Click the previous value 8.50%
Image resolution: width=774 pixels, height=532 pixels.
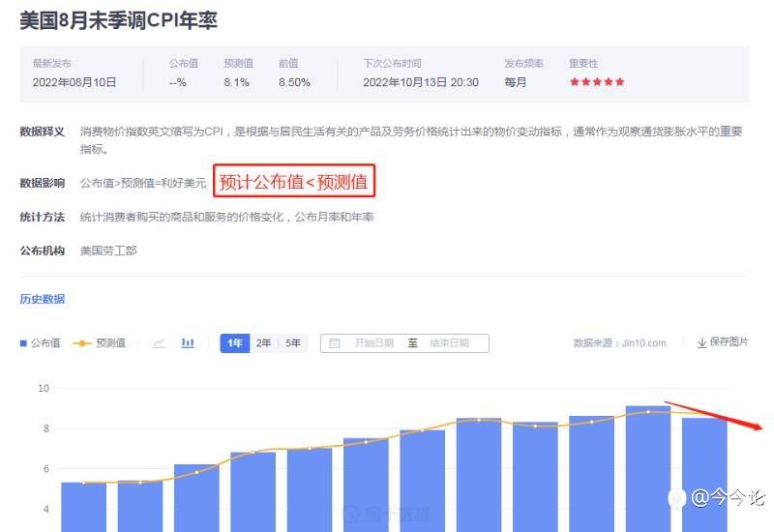point(294,82)
